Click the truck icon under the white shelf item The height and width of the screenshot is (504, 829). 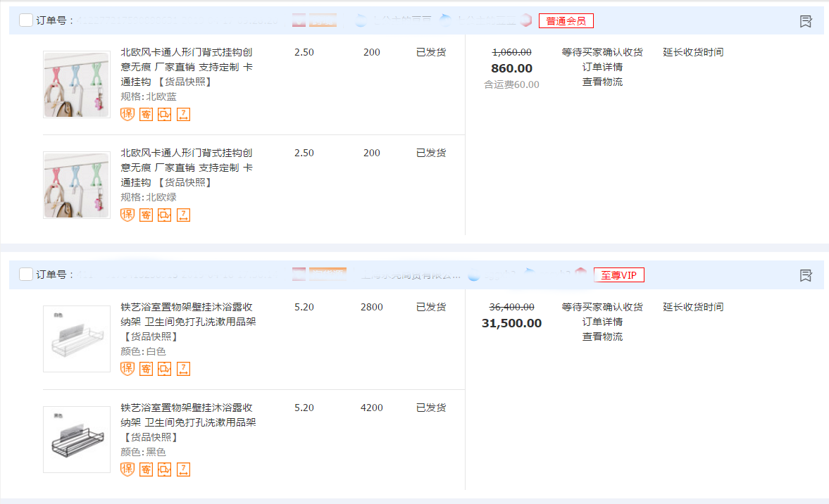pos(164,368)
